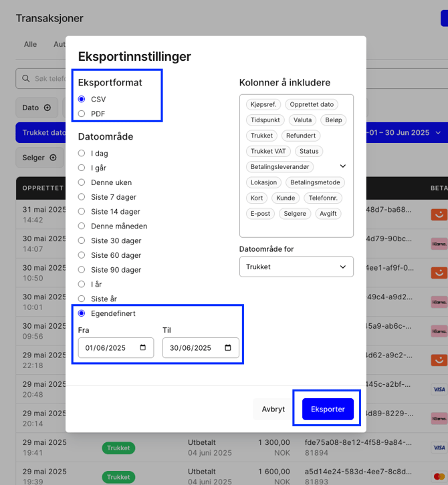Screen dimensions: 448x485
Task: Select 'Siste 90 dager' option
Action: [x=82, y=269]
